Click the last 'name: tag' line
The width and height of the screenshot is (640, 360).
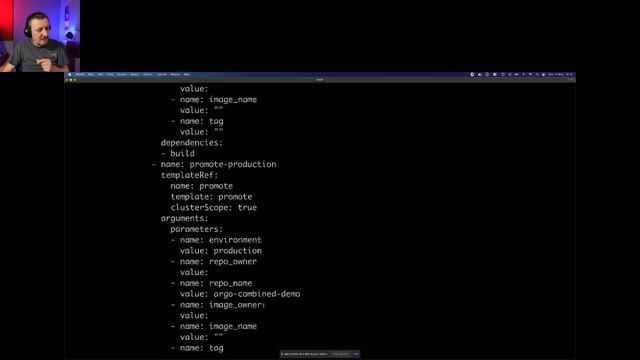(197, 348)
